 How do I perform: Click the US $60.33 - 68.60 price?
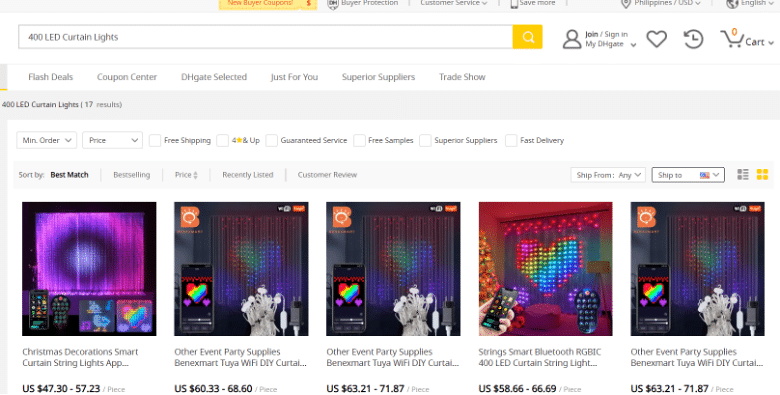213,389
